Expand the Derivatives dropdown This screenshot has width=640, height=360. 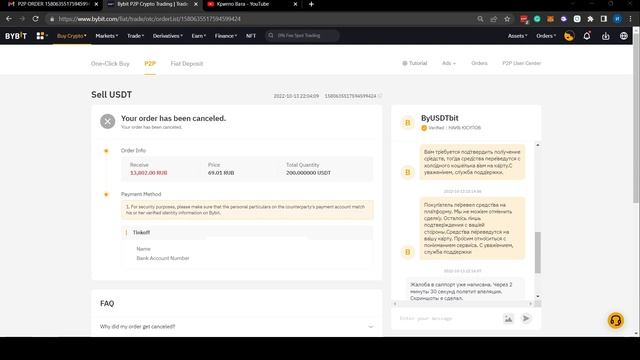pos(168,36)
